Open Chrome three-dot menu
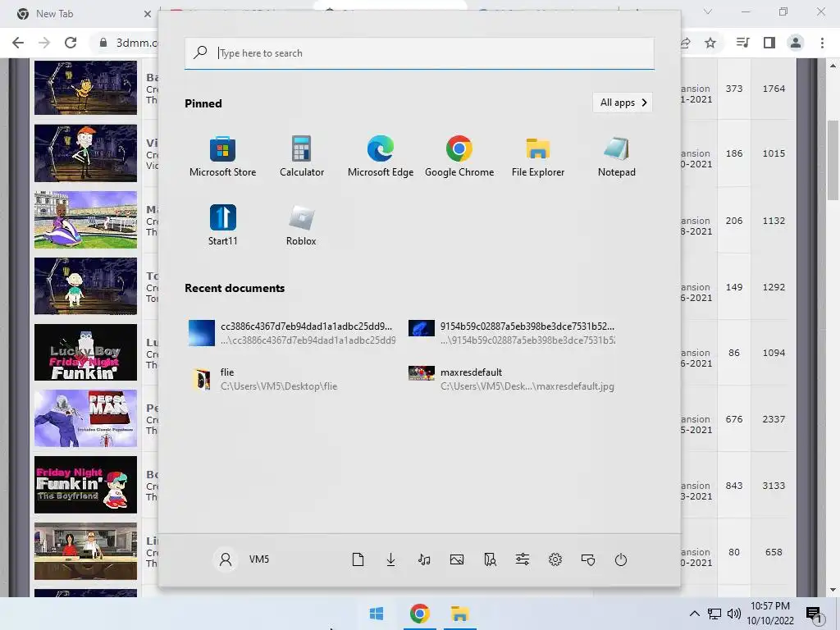 (822, 43)
